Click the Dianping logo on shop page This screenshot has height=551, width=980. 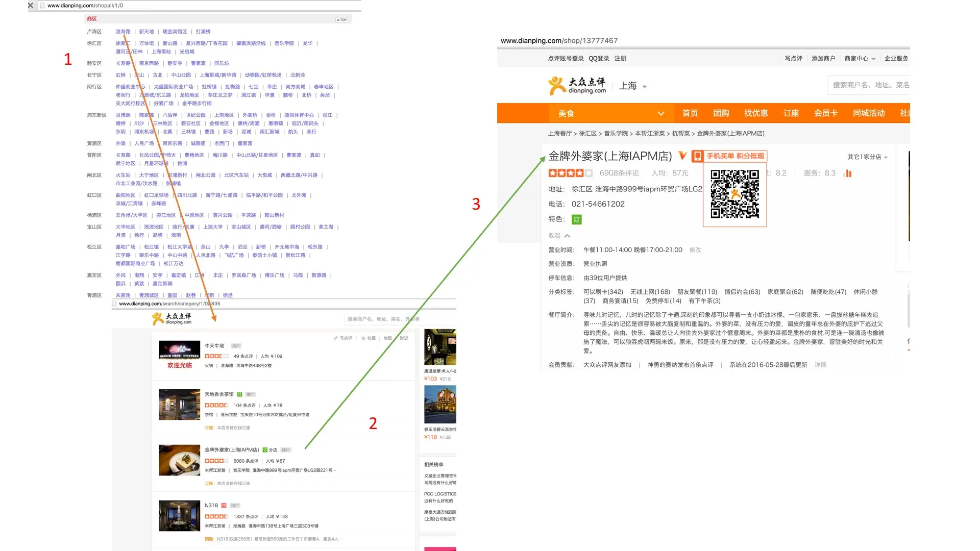(x=577, y=86)
